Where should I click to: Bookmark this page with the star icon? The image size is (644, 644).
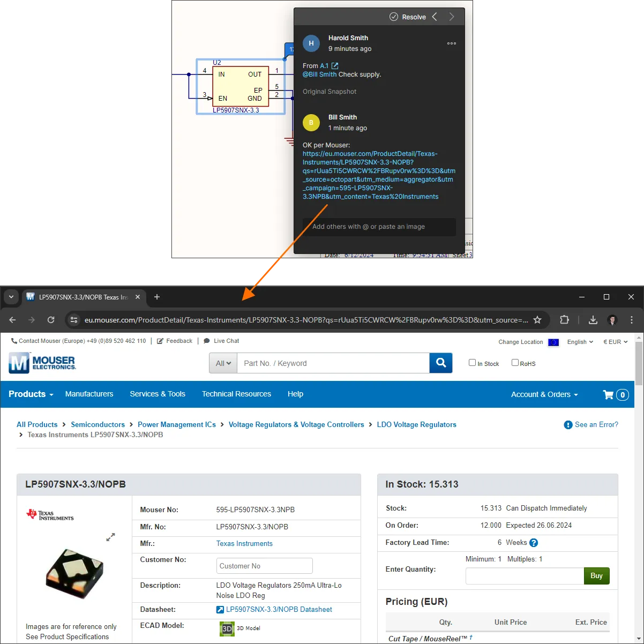[x=537, y=320]
